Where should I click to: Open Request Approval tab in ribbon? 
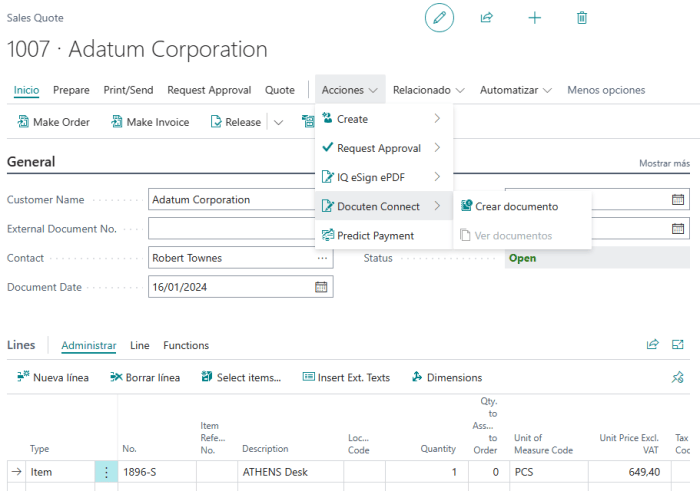coord(209,90)
